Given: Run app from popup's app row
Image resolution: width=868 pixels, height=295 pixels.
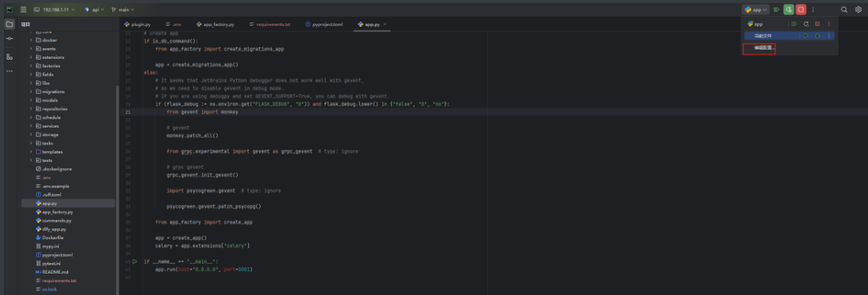Looking at the screenshot, I should coord(795,24).
